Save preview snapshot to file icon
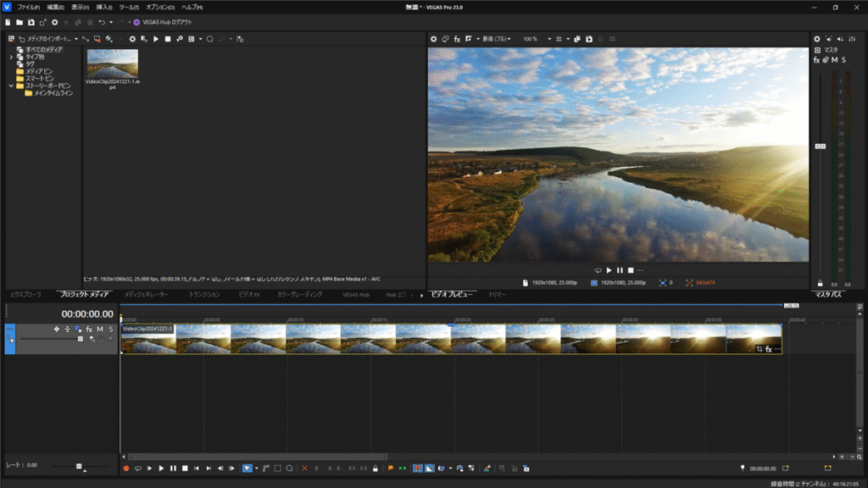 (x=589, y=39)
